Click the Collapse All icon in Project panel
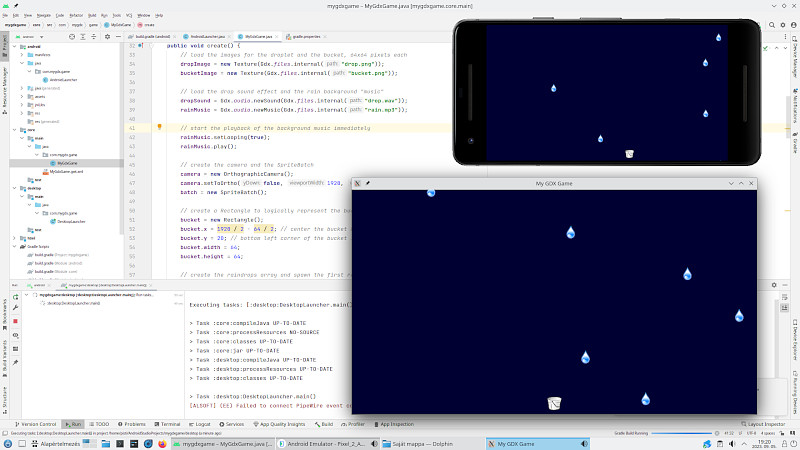Image resolution: width=800 pixels, height=450 pixels. pos(93,37)
